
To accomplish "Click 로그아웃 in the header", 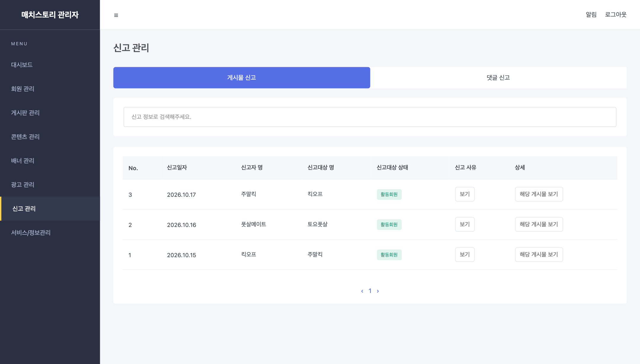I will [x=616, y=15].
